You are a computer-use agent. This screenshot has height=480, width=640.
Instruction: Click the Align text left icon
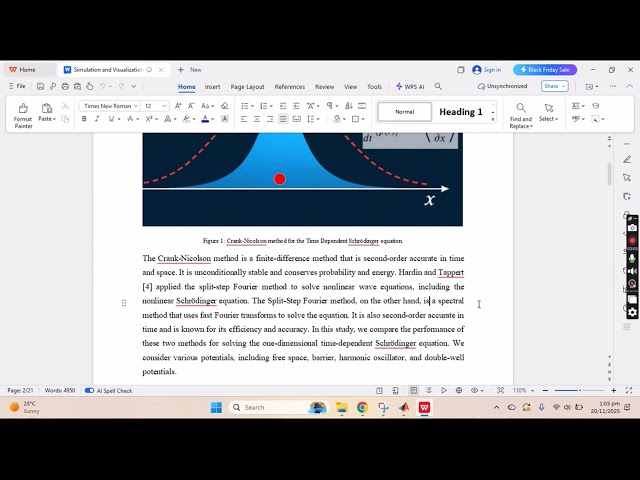[x=244, y=119]
